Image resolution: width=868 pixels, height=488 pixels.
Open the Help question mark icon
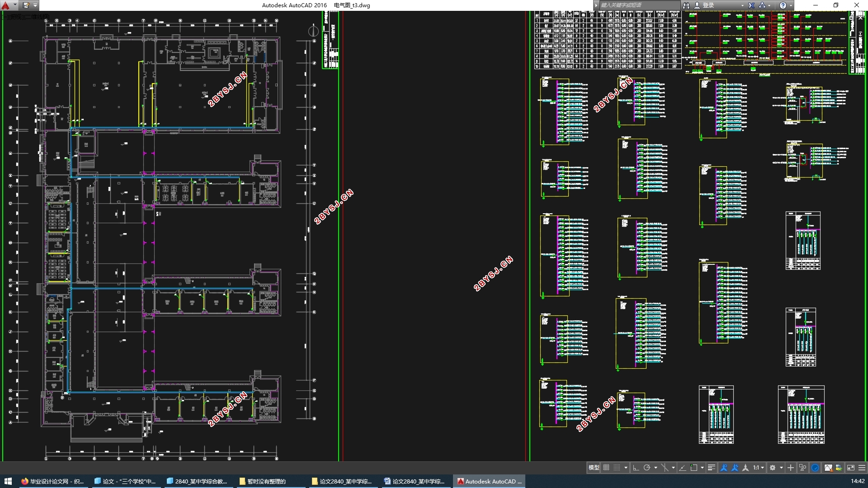pyautogui.click(x=783, y=5)
